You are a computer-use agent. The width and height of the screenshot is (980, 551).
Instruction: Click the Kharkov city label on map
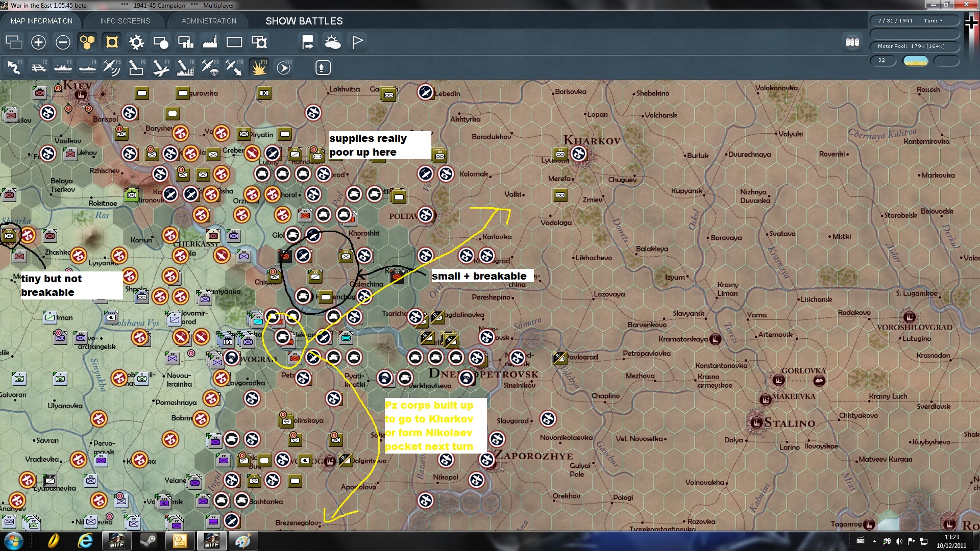592,140
